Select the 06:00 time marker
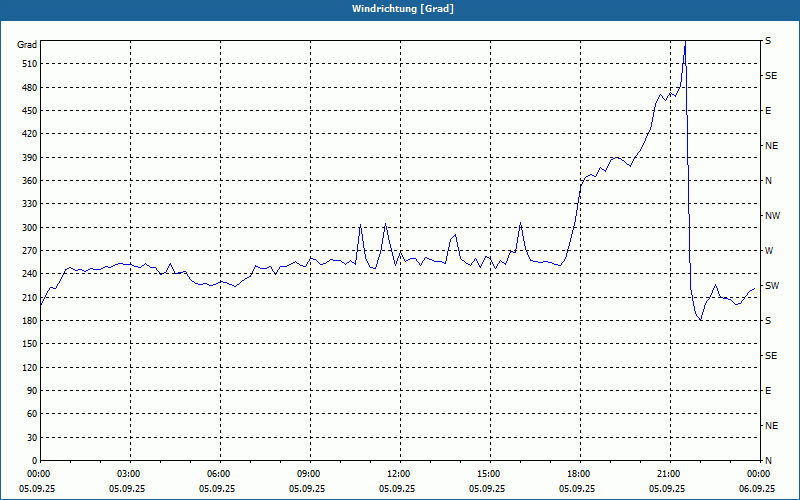Viewport: 800px width, 500px height. (x=219, y=474)
